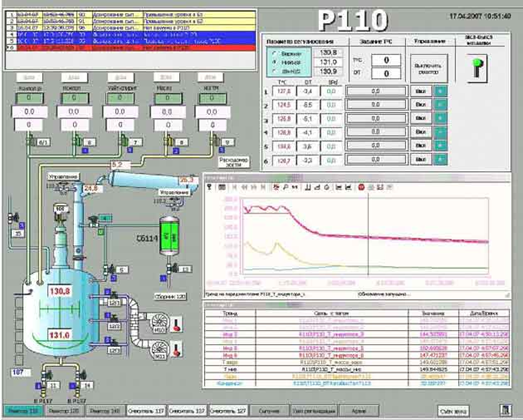Click teal expander button on heater row 4
The image size is (523, 420).
(x=440, y=132)
